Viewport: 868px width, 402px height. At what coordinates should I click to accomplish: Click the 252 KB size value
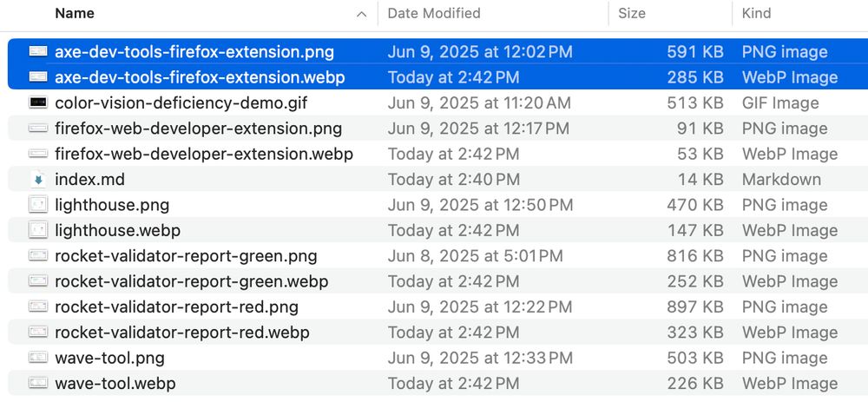[x=694, y=280]
